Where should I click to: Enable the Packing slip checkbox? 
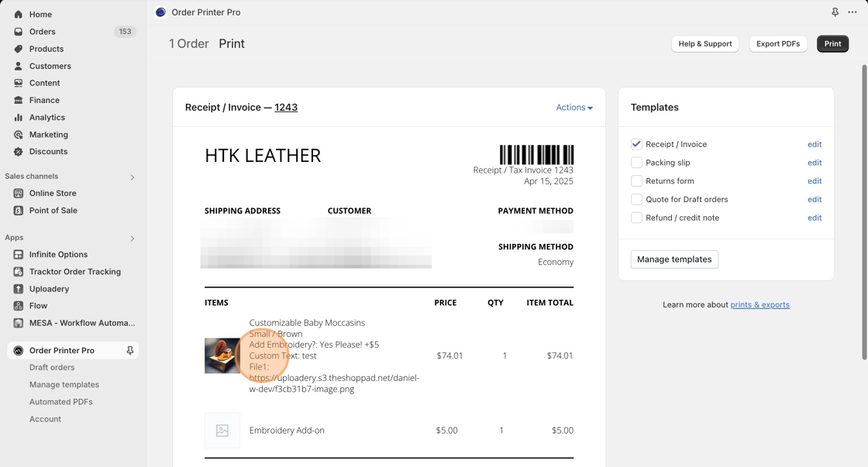pos(636,163)
